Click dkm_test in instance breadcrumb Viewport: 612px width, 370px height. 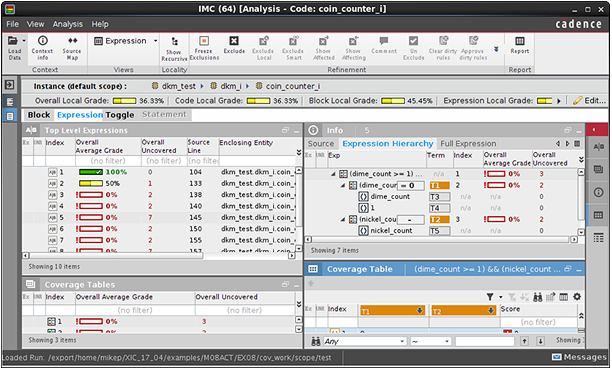pos(178,86)
